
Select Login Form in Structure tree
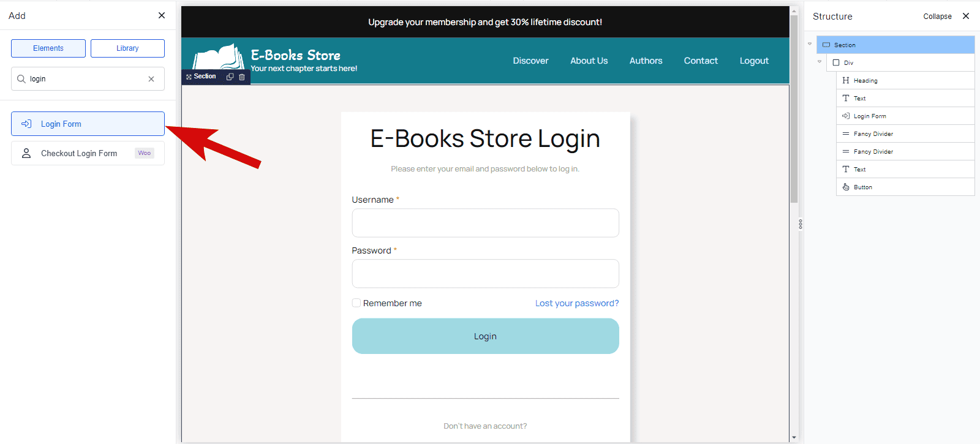coord(869,116)
